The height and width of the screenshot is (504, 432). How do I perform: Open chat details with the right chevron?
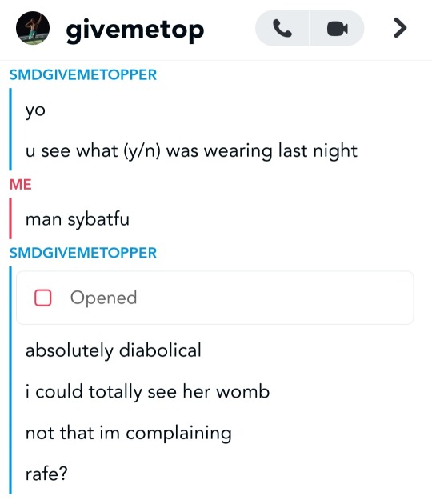(400, 28)
